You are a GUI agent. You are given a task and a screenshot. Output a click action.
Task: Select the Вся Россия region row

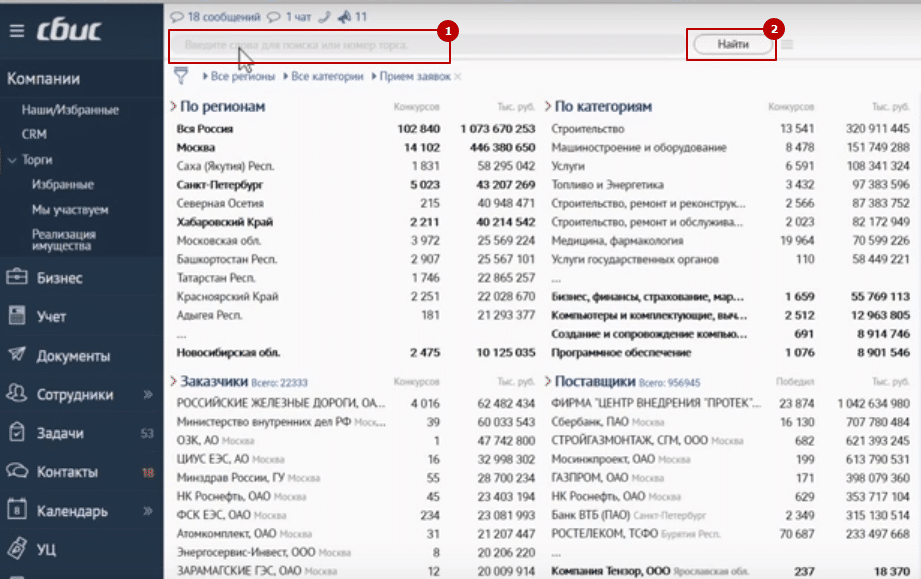pos(355,129)
